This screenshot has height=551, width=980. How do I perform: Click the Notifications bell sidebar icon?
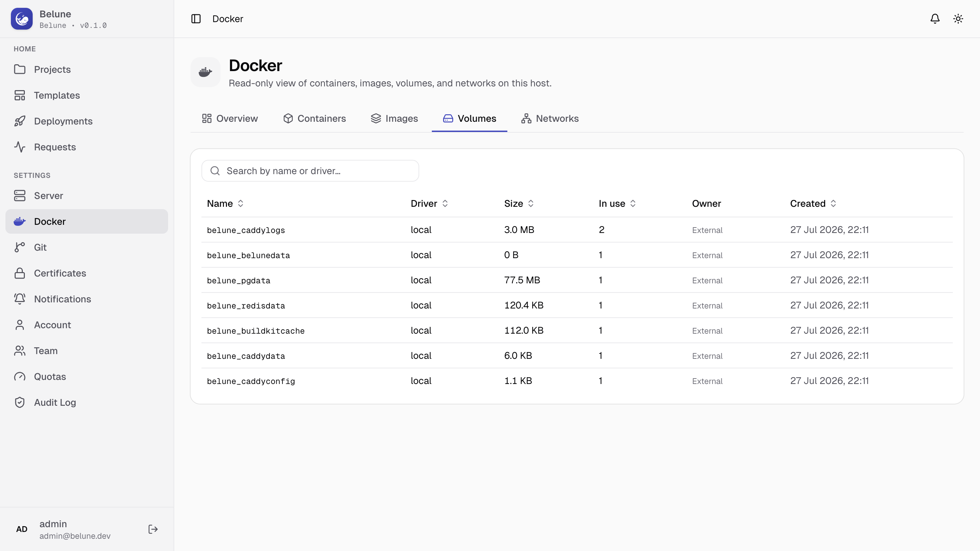point(20,299)
